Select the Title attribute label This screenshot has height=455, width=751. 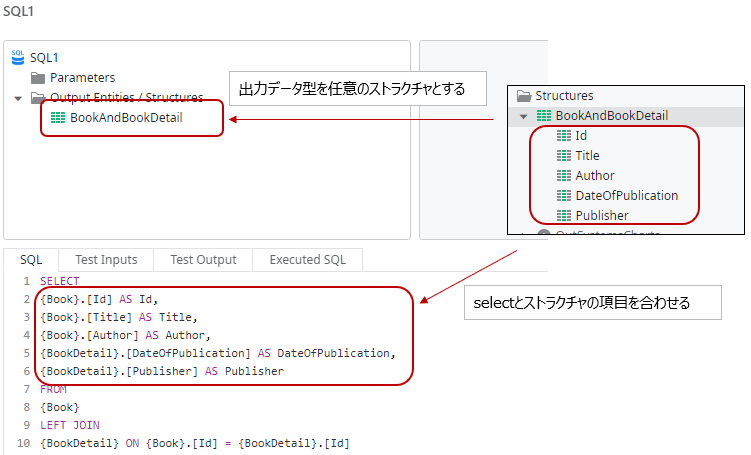pyautogui.click(x=588, y=156)
